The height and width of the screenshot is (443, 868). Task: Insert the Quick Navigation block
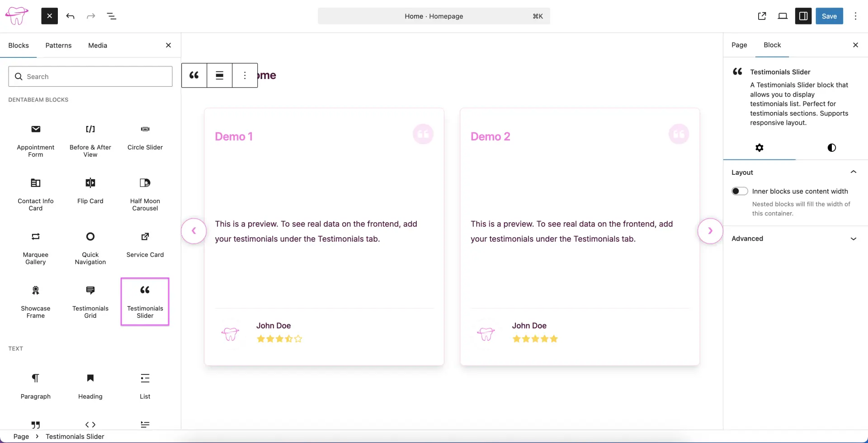(x=90, y=248)
